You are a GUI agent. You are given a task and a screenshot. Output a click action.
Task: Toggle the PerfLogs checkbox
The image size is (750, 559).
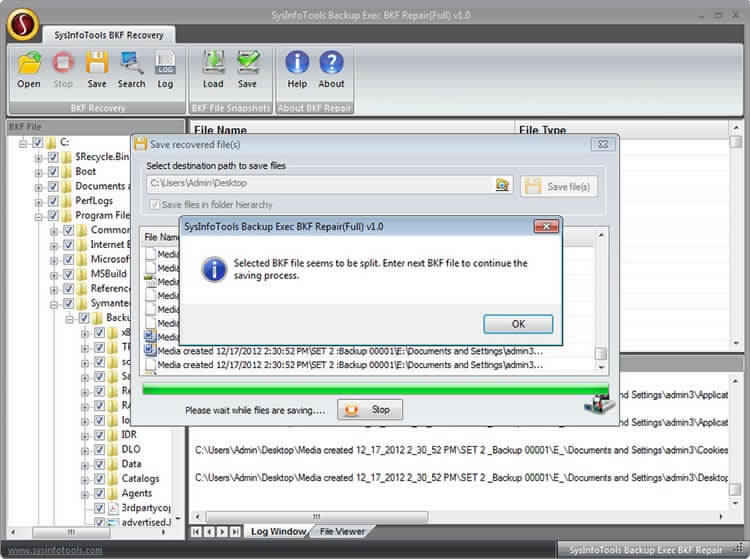click(53, 201)
